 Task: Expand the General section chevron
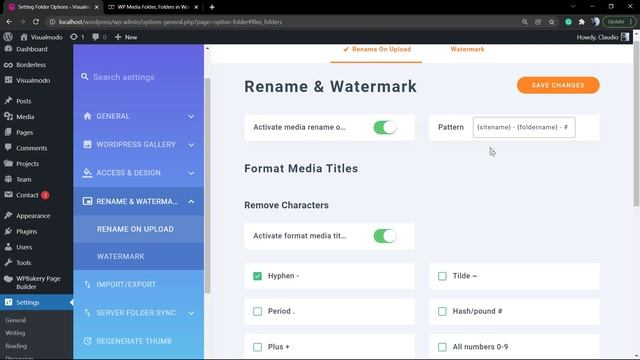click(x=191, y=117)
